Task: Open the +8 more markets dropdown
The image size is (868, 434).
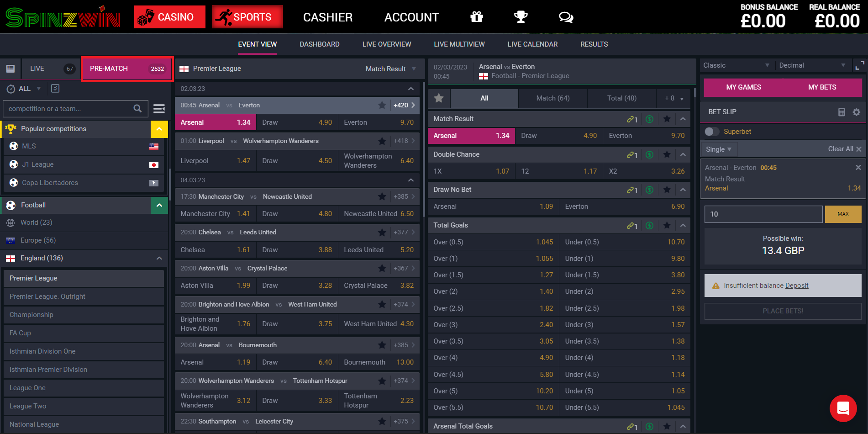Action: coord(674,98)
